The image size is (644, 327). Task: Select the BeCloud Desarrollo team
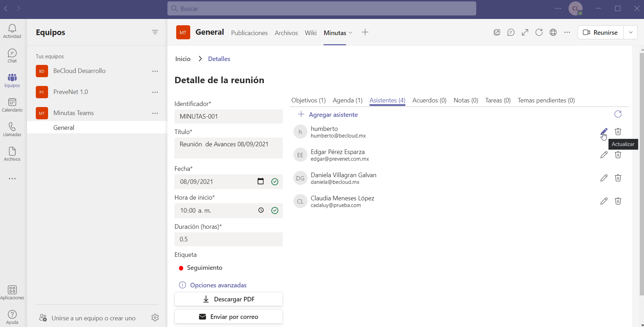pos(79,71)
